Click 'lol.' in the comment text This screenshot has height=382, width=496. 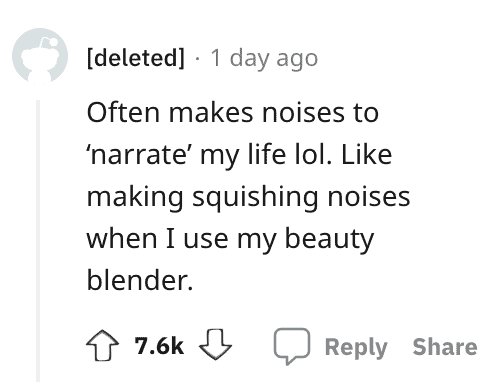314,155
